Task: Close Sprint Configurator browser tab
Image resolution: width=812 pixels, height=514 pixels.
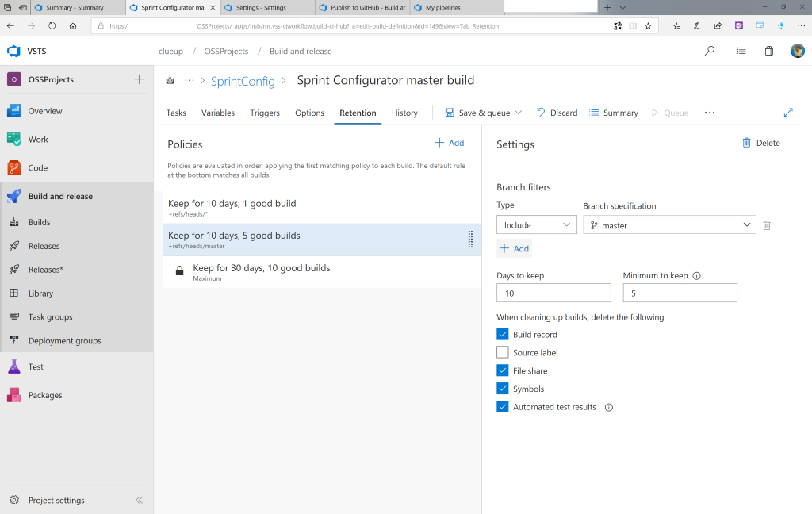Action: tap(213, 8)
